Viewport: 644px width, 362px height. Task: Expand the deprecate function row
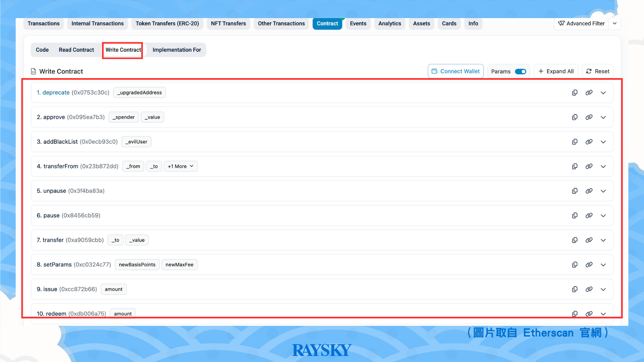pyautogui.click(x=603, y=93)
